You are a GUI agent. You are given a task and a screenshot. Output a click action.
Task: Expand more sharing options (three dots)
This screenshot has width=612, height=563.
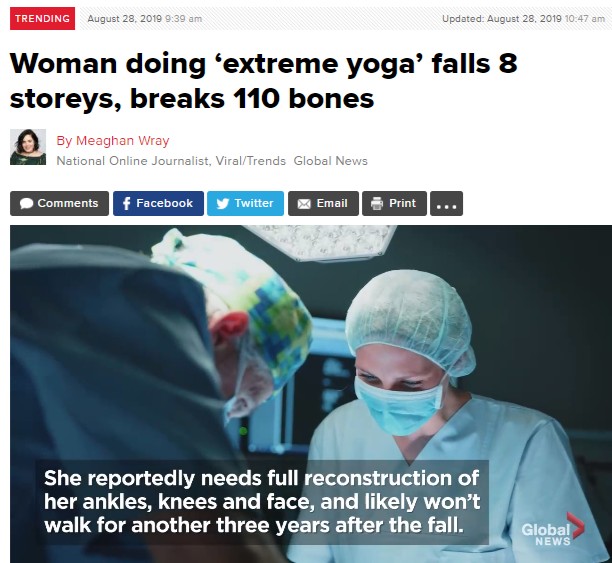[x=447, y=203]
